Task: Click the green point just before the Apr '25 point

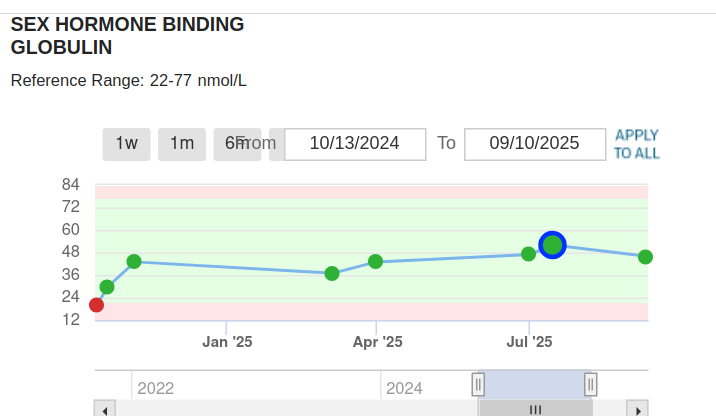Action: tap(332, 273)
